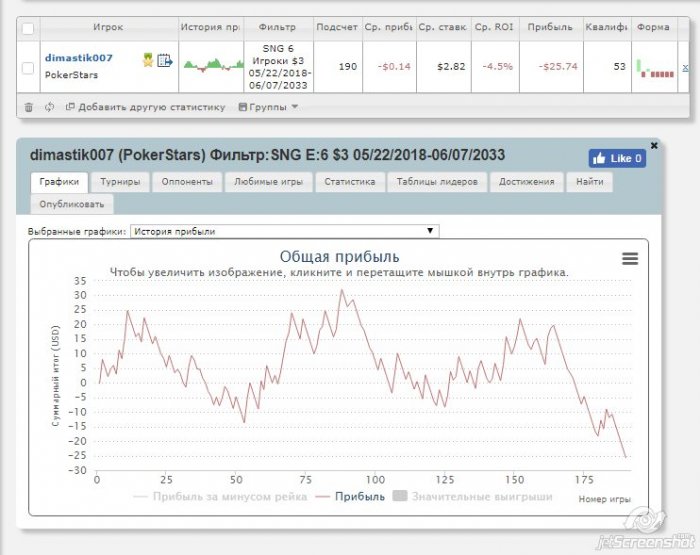This screenshot has height=555, width=700.
Task: Toggle the Прибыль за минусом рейка legend series
Action: pyautogui.click(x=220, y=497)
